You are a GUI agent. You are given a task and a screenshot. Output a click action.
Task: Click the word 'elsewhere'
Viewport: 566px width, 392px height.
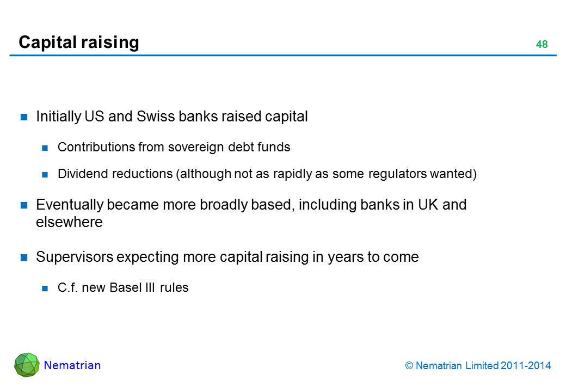(x=69, y=222)
